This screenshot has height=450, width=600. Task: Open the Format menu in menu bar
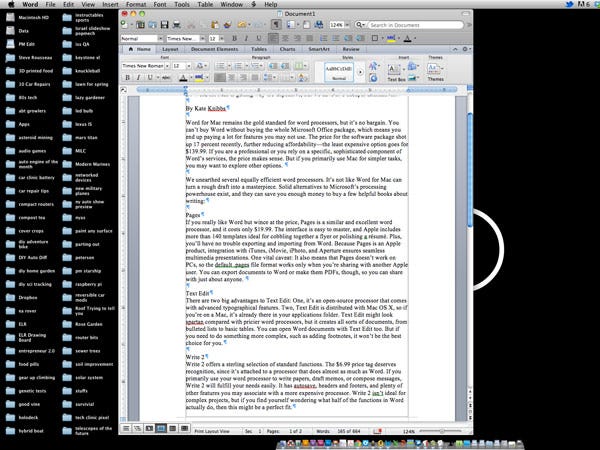click(x=136, y=4)
